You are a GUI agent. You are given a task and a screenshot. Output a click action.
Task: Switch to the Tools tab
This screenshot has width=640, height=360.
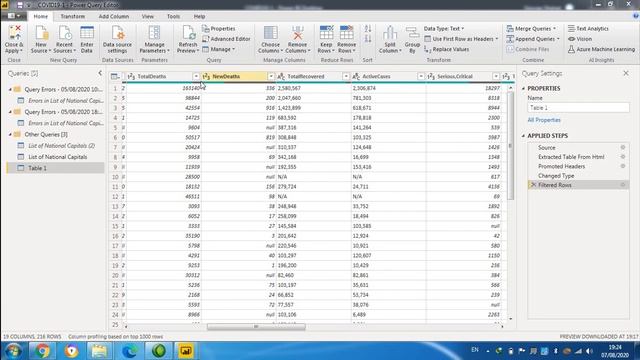point(173,16)
